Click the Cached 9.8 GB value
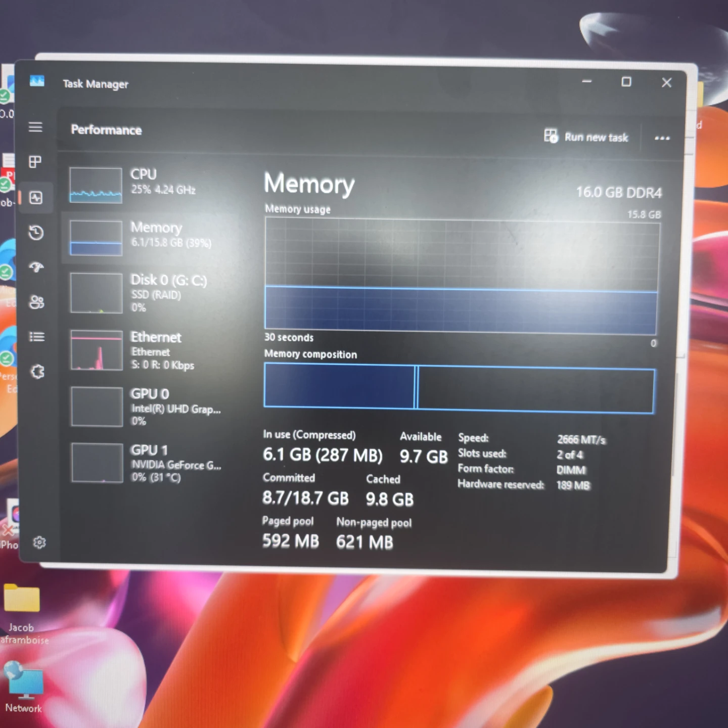Viewport: 728px width, 728px height. (390, 499)
